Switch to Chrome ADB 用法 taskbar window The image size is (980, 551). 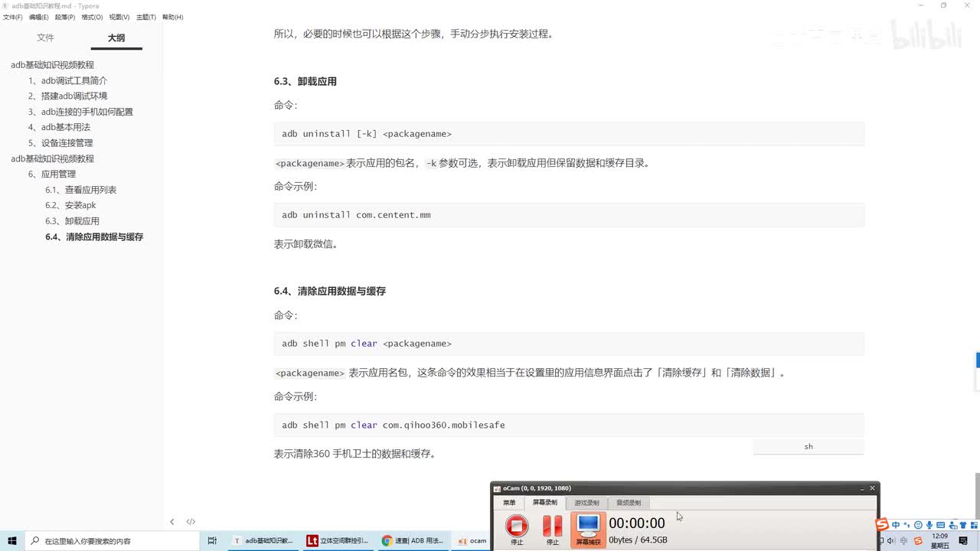[x=413, y=540]
